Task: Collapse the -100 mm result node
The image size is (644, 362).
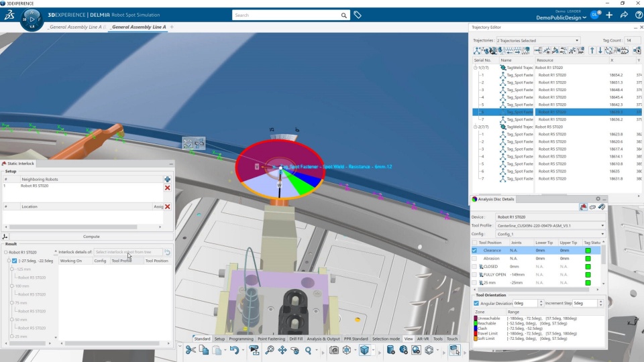Action: pyautogui.click(x=12, y=286)
